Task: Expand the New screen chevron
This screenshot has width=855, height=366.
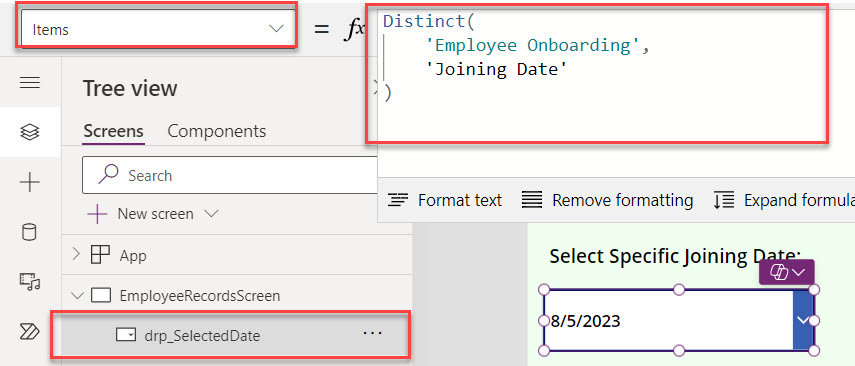Action: click(x=211, y=214)
